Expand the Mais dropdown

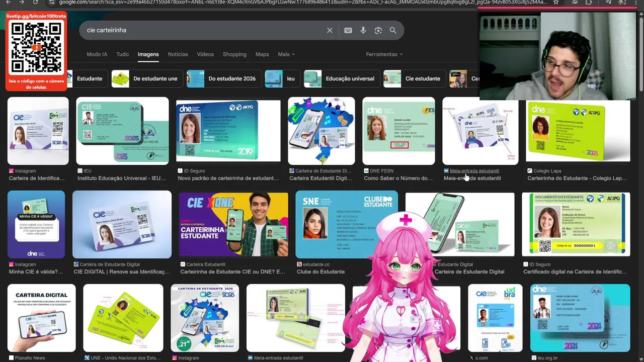286,54
